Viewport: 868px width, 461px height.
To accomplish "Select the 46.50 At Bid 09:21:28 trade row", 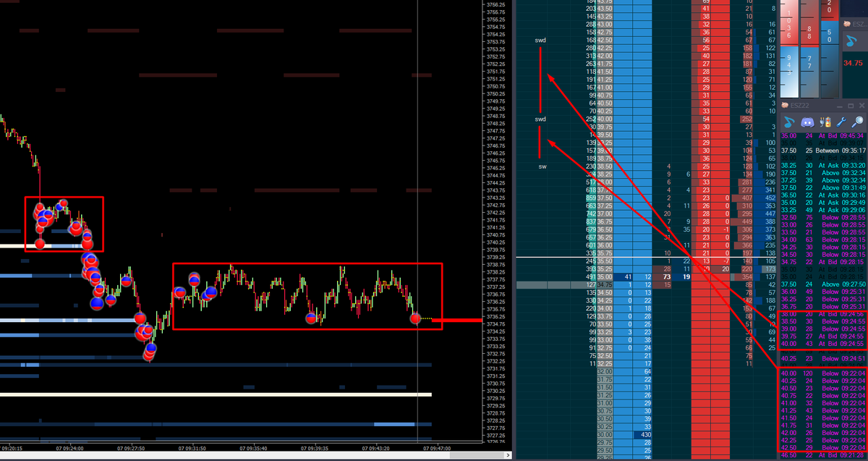I will [x=822, y=456].
